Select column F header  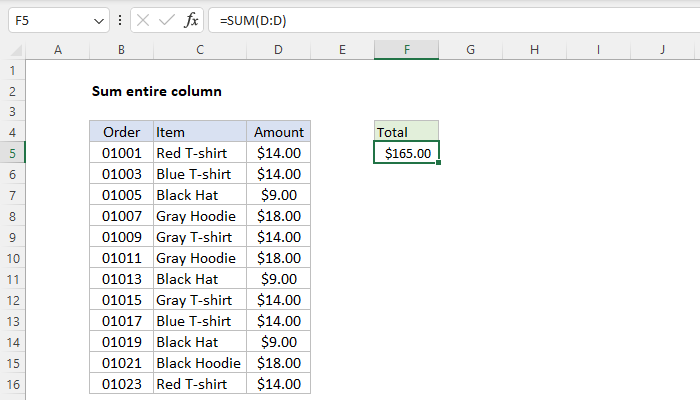click(406, 50)
